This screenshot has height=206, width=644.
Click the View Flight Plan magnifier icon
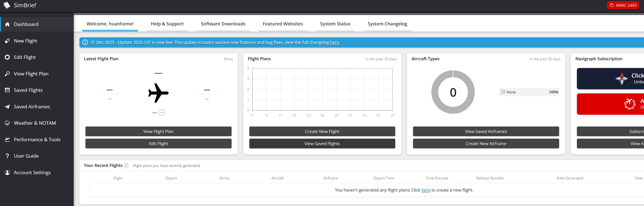pyautogui.click(x=7, y=74)
